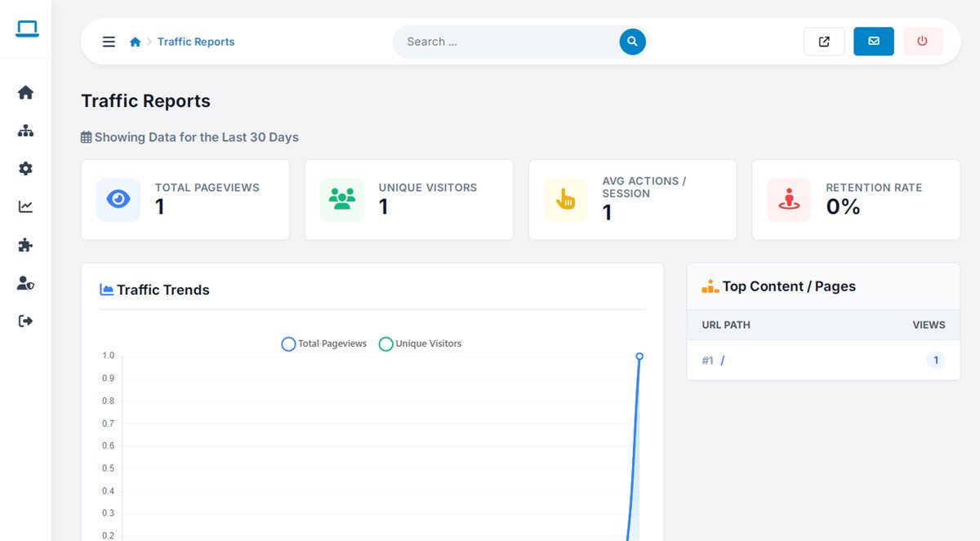Viewport: 980px width, 541px height.
Task: Toggle the Unique Visitors chart legend
Action: (x=421, y=344)
